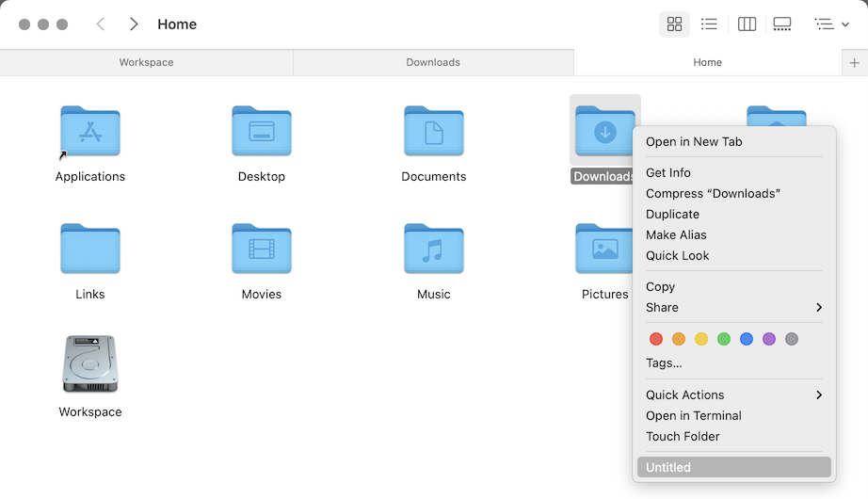The image size is (868, 499).
Task: Select the Documents folder icon
Action: click(x=433, y=132)
